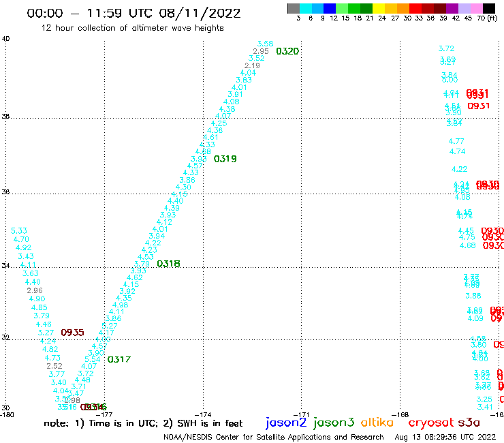The width and height of the screenshot is (504, 443).
Task: Click the wave height value 4.38
Action: click(x=227, y=109)
